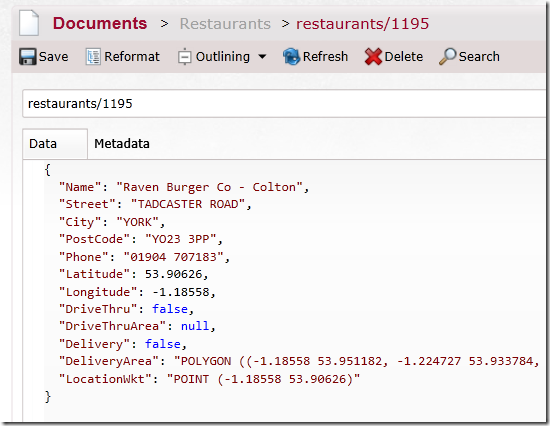Click the Delete button label
Viewport: 550px width, 426px height.
(404, 56)
